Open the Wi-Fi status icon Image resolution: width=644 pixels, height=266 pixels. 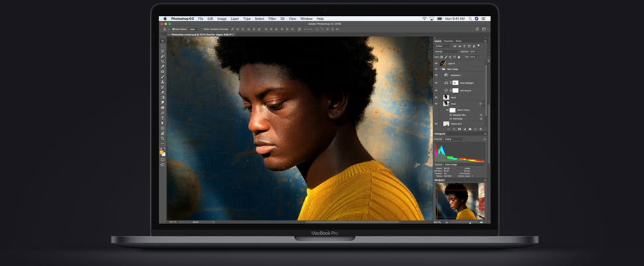point(424,19)
